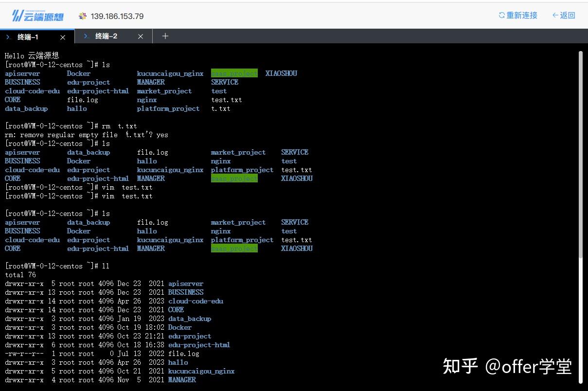Screen dimensions: 588x391
Task: Click the highlighted saas_project directory name
Action: 234,73
